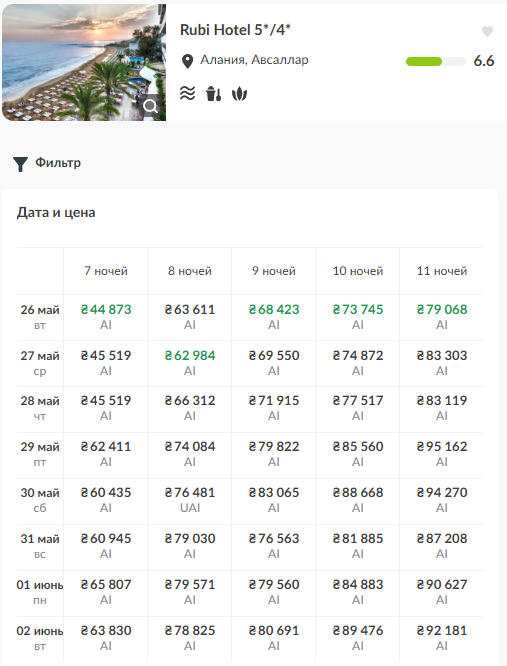Viewport: 507px width, 666px height.
Task: Open Rubi Hotel 5*/4* title link
Action: tap(235, 30)
